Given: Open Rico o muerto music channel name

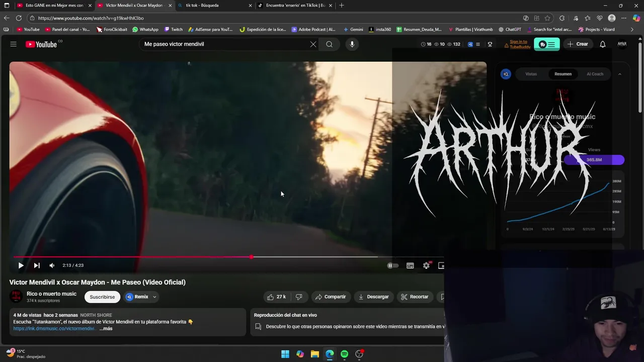Looking at the screenshot, I should point(51,294).
